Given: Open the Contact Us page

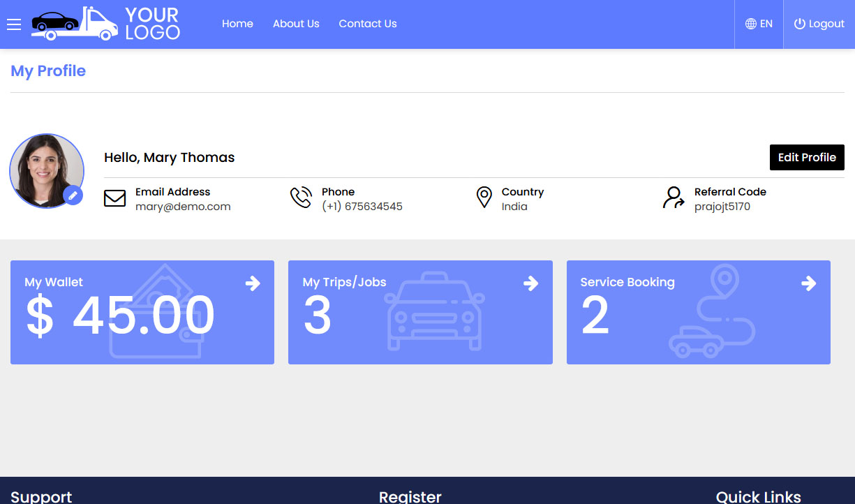Looking at the screenshot, I should 368,24.
